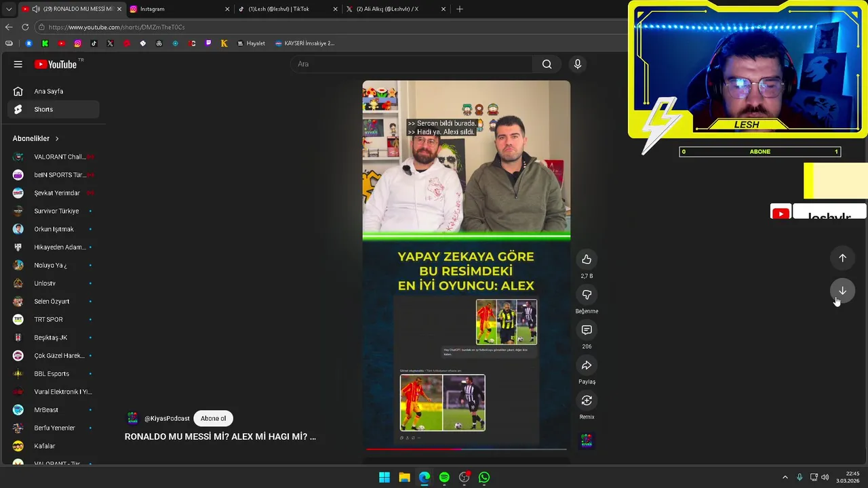This screenshot has height=488, width=868.
Task: Open Orkun Işıtmak subscription
Action: click(53, 229)
